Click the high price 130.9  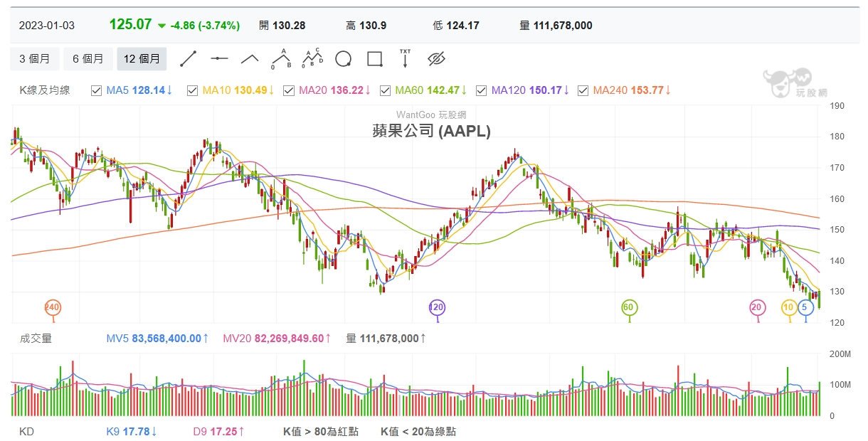coord(373,26)
